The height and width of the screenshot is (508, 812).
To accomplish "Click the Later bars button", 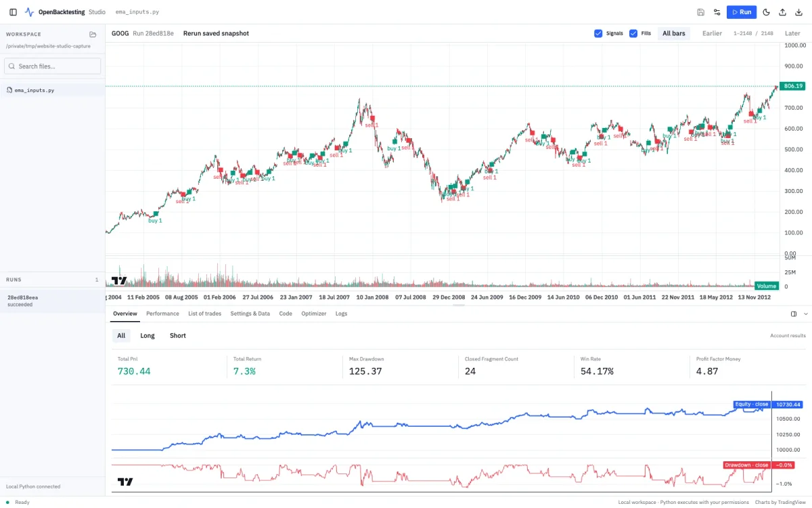I will pyautogui.click(x=792, y=33).
